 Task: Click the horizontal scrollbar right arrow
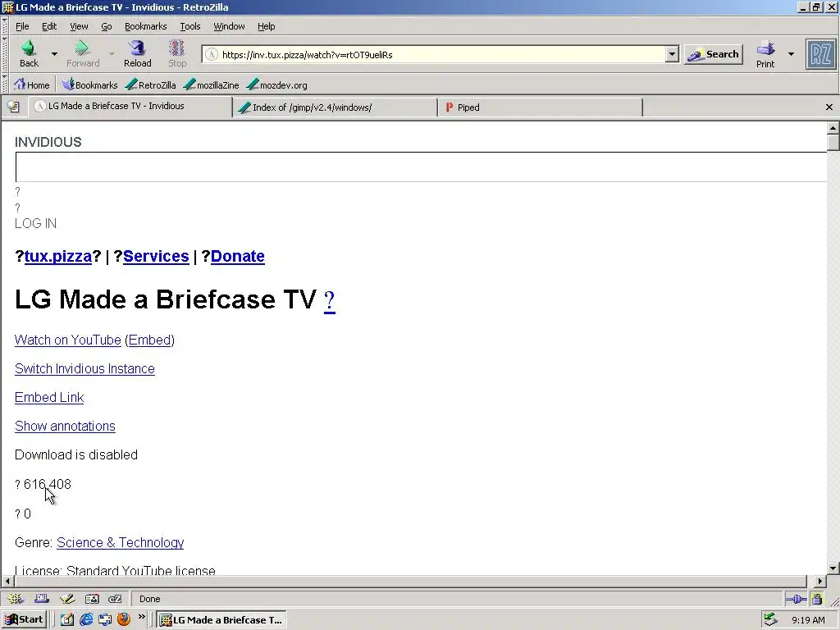coord(820,581)
